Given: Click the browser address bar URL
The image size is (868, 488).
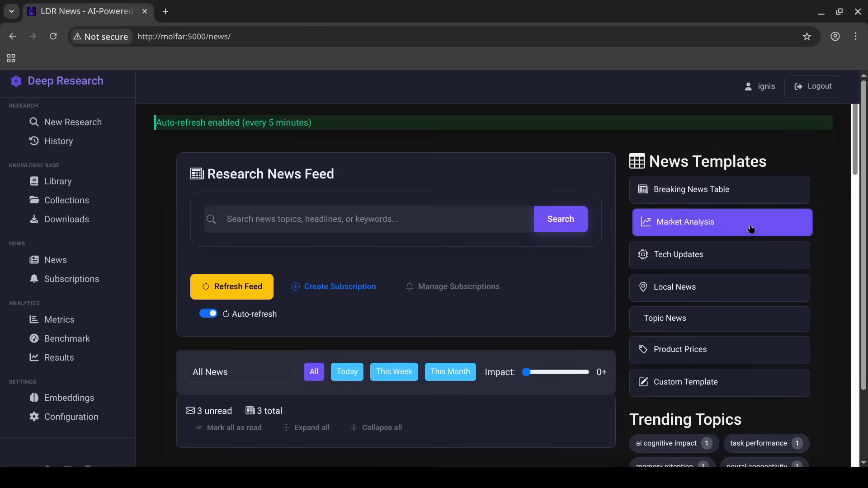Looking at the screenshot, I should click(x=184, y=37).
